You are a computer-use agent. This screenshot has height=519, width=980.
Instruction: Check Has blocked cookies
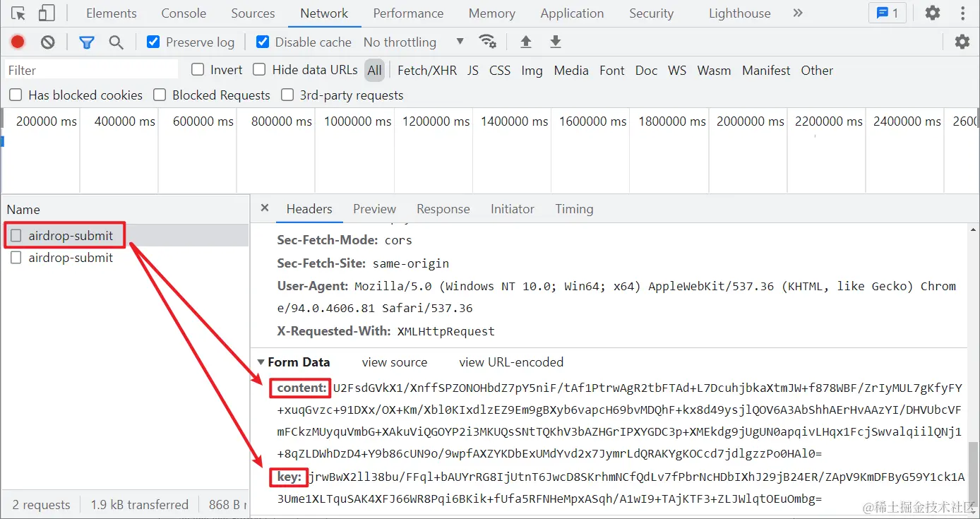pyautogui.click(x=16, y=95)
